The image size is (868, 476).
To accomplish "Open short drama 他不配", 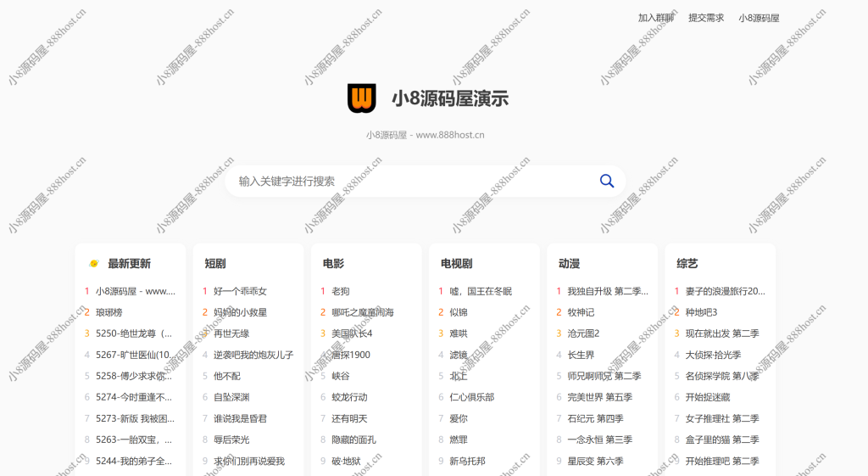I will pos(227,376).
